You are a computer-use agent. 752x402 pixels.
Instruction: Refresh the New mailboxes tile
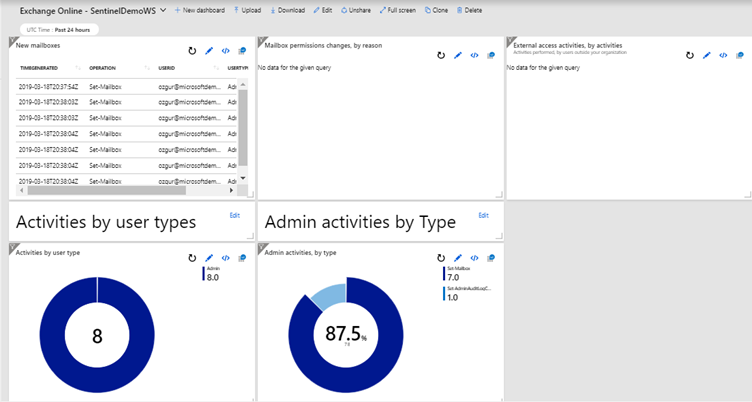coord(192,51)
